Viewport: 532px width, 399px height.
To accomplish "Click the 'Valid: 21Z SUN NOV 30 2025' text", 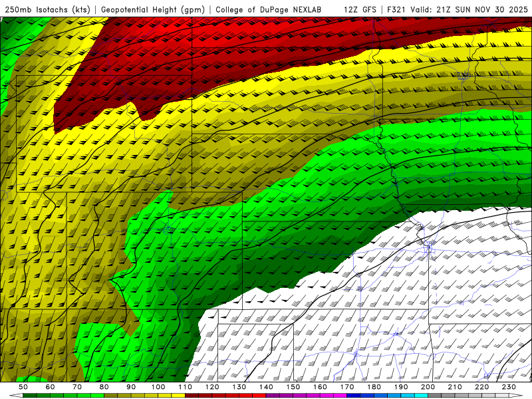I will coord(469,10).
